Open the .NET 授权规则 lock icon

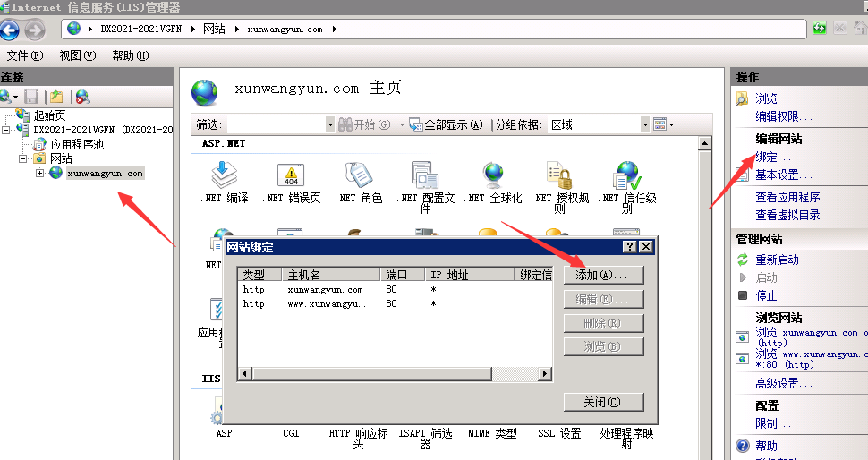559,175
